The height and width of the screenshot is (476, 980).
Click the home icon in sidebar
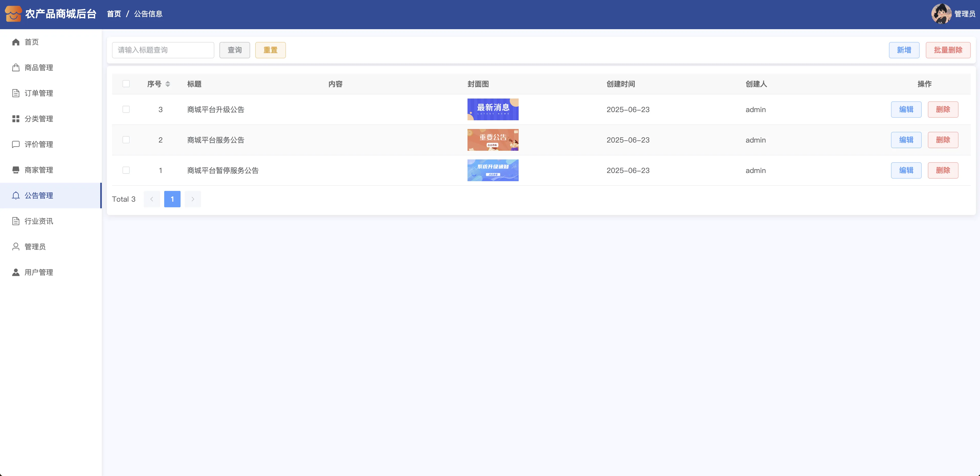pyautogui.click(x=16, y=42)
